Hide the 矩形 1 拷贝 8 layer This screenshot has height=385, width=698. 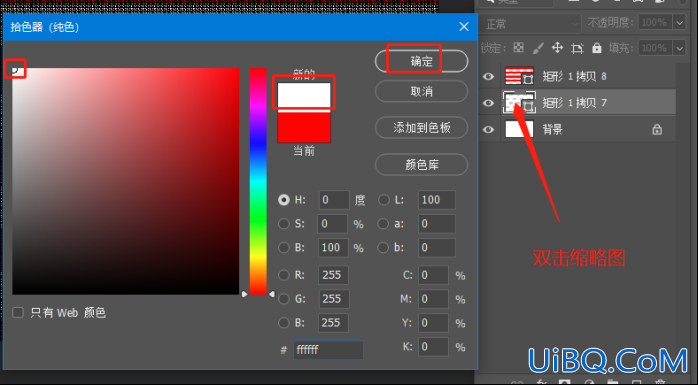tap(488, 77)
